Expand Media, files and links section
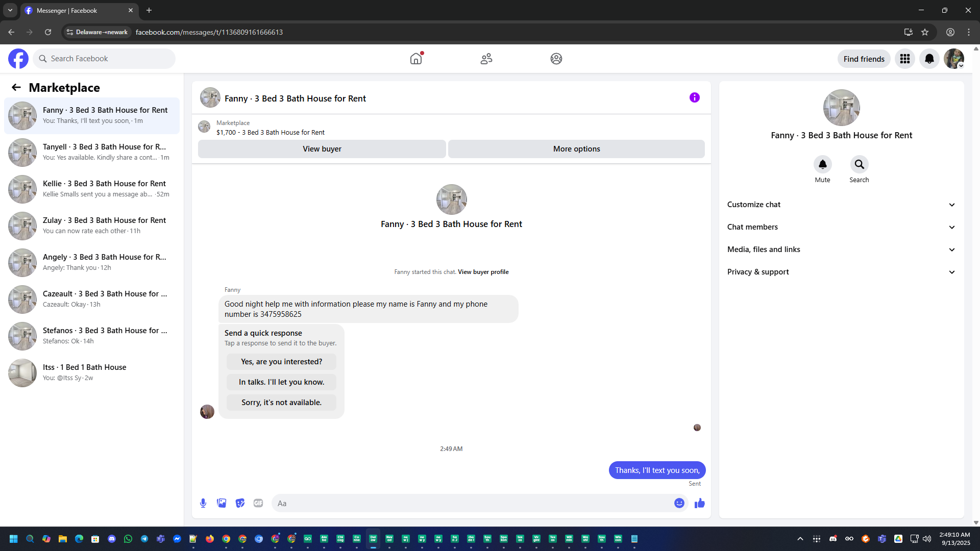 pyautogui.click(x=841, y=249)
